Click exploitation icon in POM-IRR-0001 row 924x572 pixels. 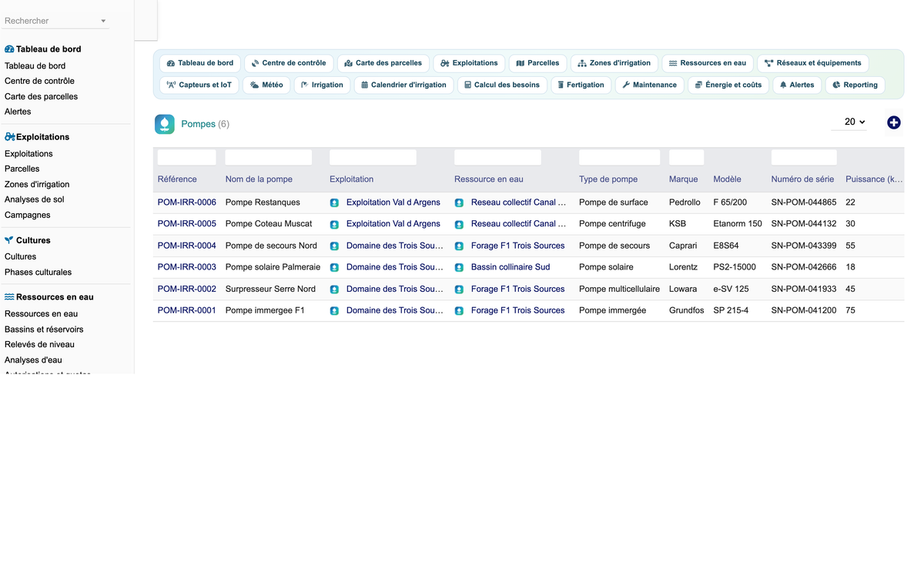[x=334, y=311]
